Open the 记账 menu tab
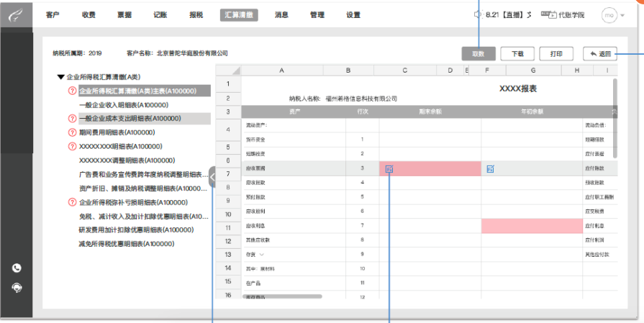Viewport: 644px width, 323px height. point(160,14)
